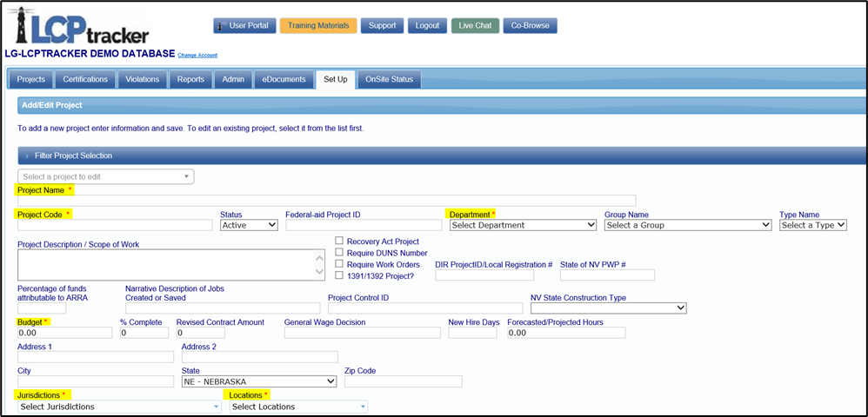
Task: Click the New Hire Days field
Action: 472,333
